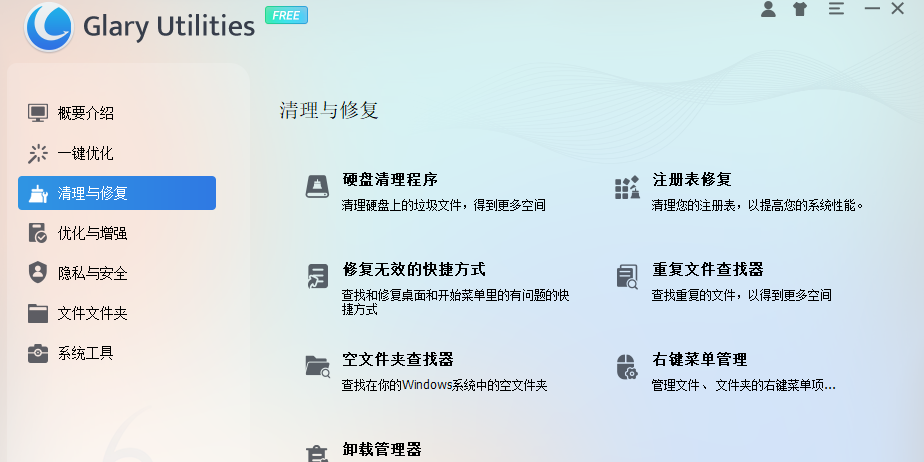
Task: Select the 文件文件夹 sidebar tab
Action: pyautogui.click(x=117, y=314)
